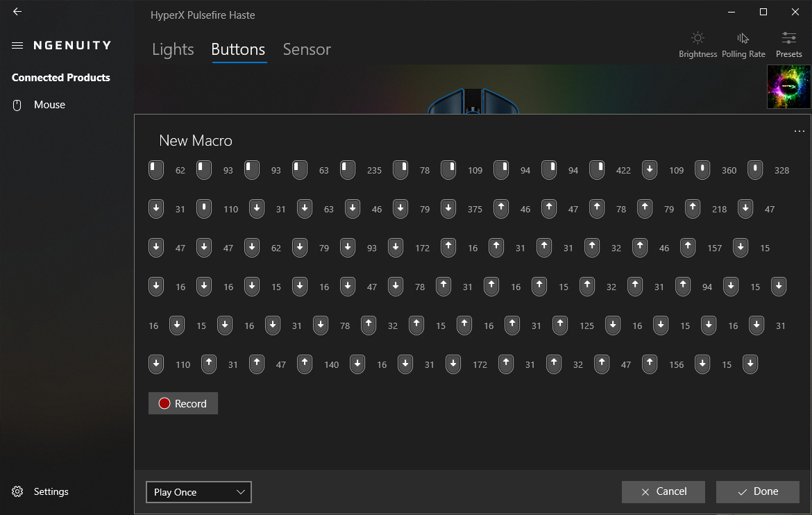Open the macro more options ellipsis
The image size is (812, 515).
tap(799, 132)
